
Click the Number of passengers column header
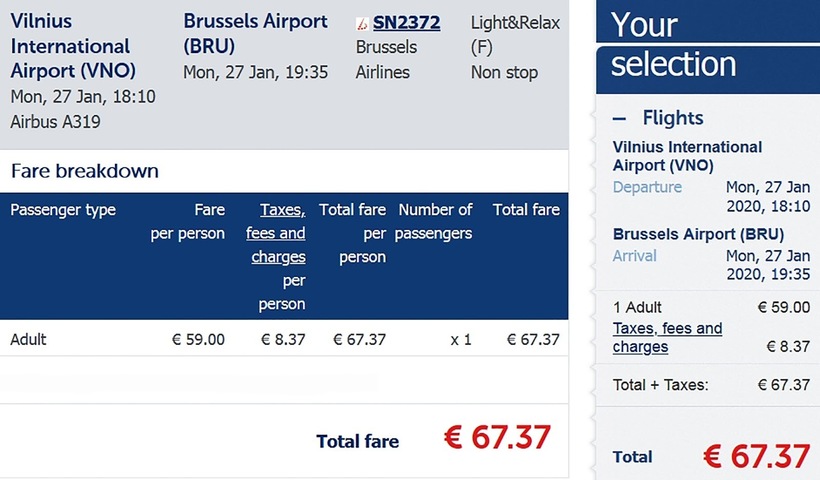click(x=435, y=222)
